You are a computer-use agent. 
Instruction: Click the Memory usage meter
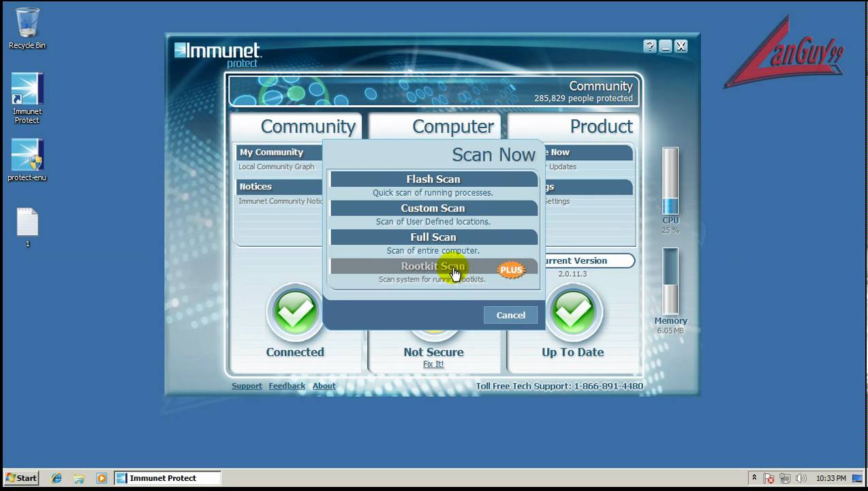point(670,281)
